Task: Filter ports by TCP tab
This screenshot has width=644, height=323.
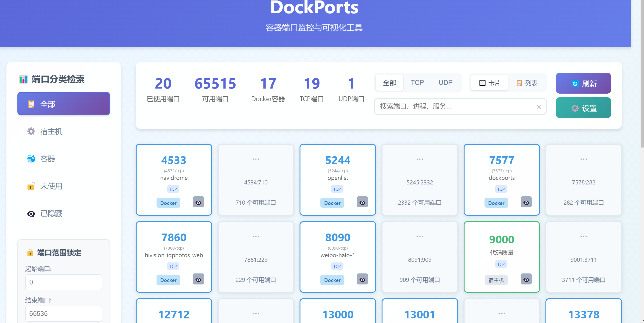Action: click(417, 83)
